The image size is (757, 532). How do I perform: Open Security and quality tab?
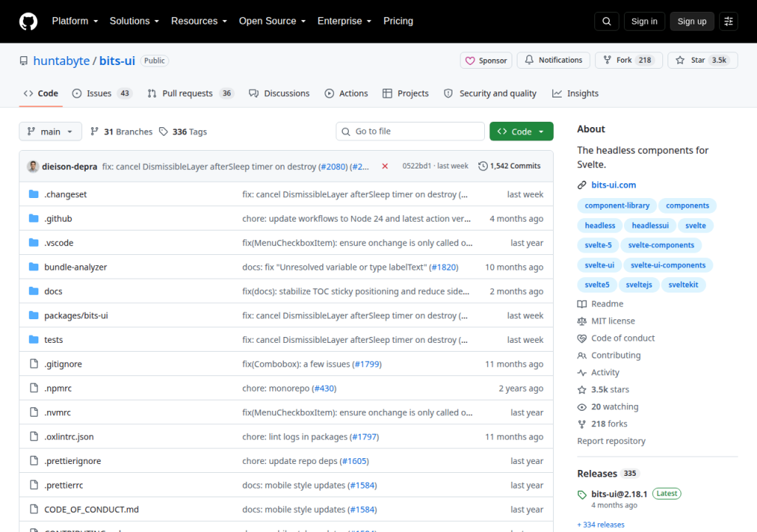pyautogui.click(x=490, y=94)
